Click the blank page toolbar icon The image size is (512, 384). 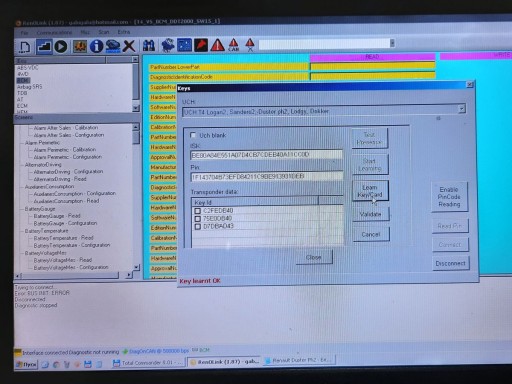[24, 46]
